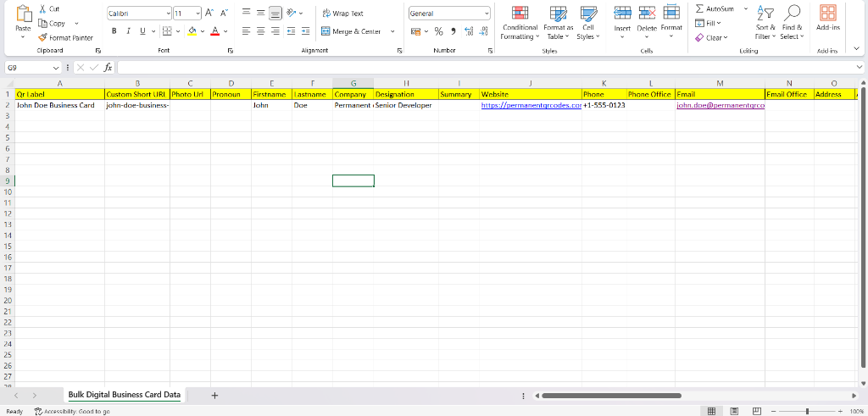868x416 pixels.
Task: Click the decrease indent icon
Action: [292, 31]
